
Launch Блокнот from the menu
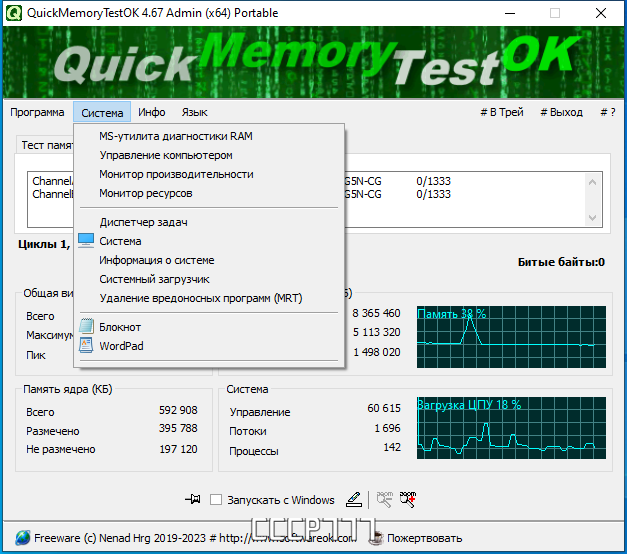point(209,327)
